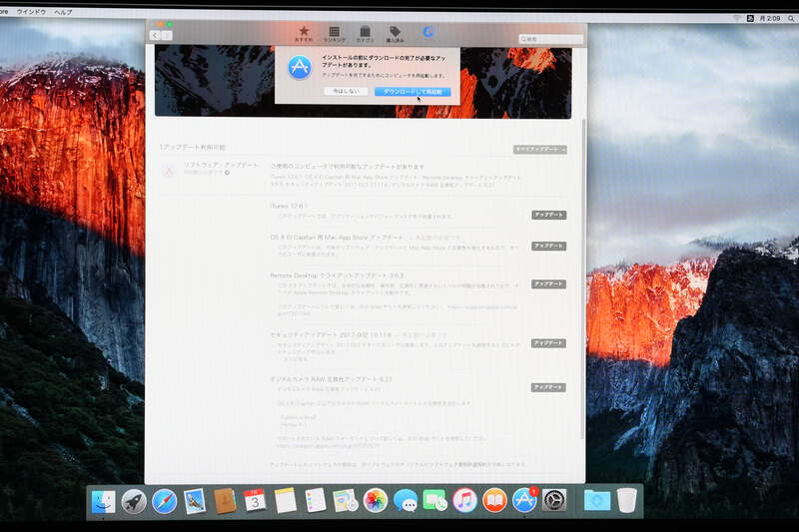
Task: Select the Remote Desktop クライアントアップデート 3.9.3 title
Action: [x=337, y=275]
